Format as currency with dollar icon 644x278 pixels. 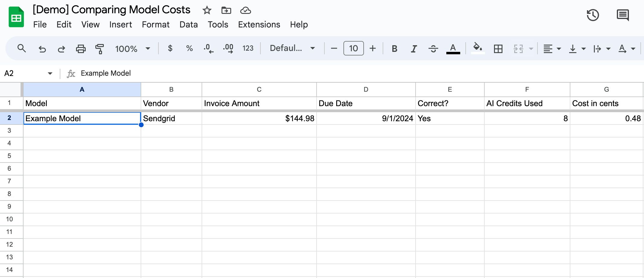170,48
